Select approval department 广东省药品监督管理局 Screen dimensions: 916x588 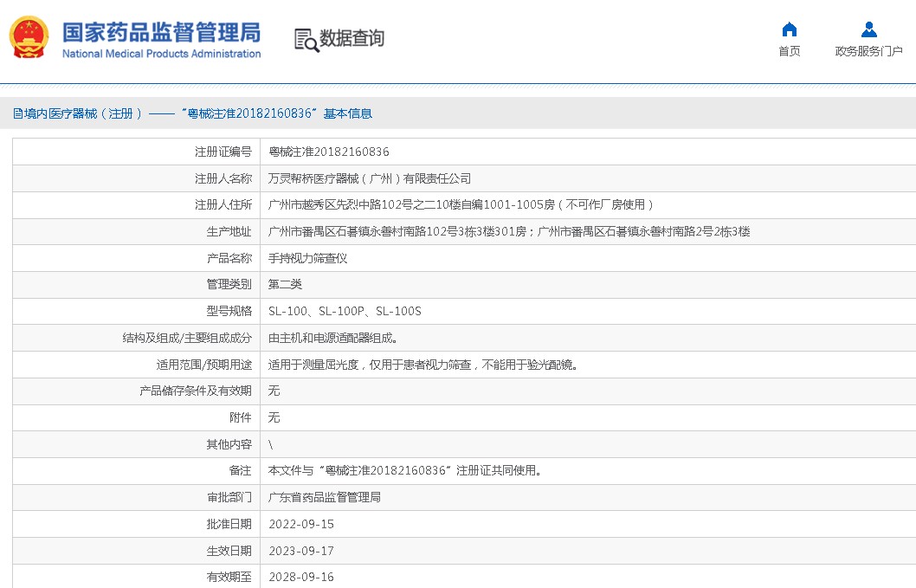(324, 497)
